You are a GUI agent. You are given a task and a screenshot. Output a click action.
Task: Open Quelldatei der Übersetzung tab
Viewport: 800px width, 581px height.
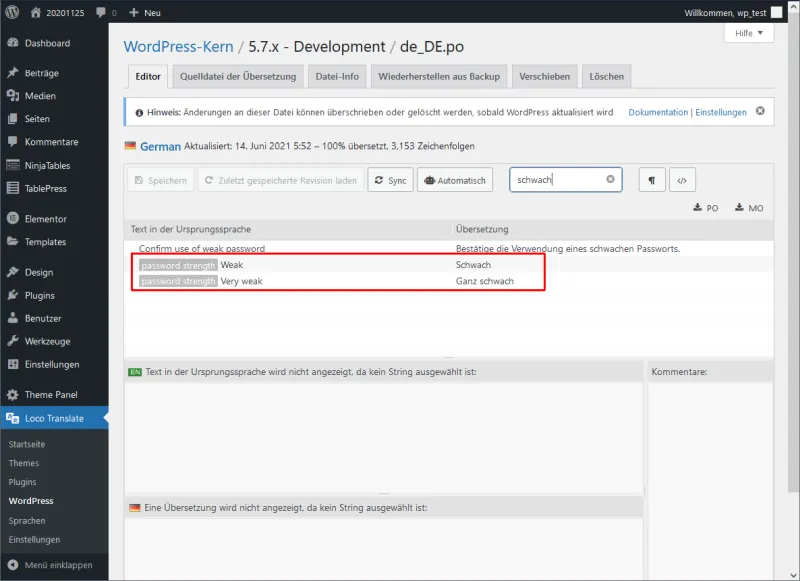coord(238,77)
